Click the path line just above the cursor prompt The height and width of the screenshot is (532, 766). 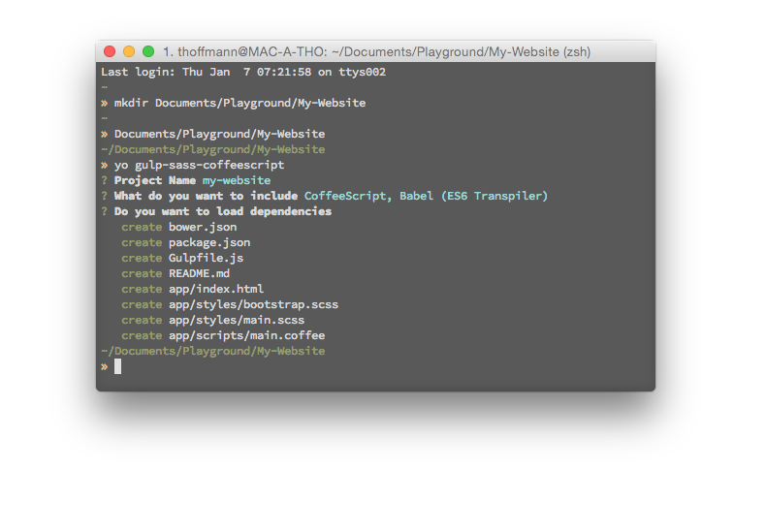[213, 352]
